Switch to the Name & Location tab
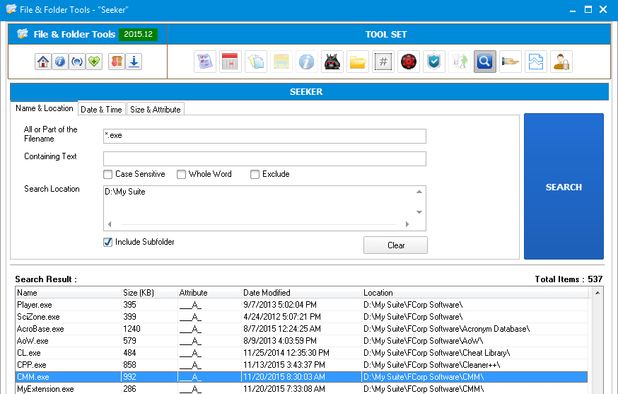 coord(44,108)
